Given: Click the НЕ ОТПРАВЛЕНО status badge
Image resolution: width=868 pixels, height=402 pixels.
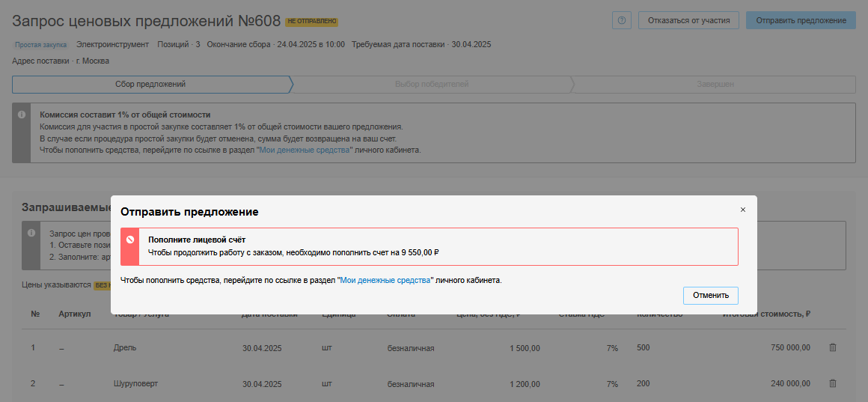Looking at the screenshot, I should click(311, 22).
